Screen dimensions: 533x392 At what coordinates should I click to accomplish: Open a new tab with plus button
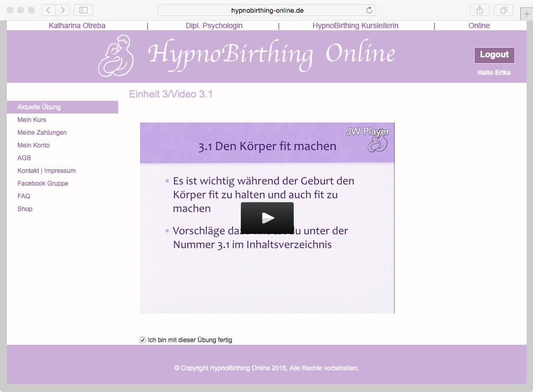(x=527, y=14)
